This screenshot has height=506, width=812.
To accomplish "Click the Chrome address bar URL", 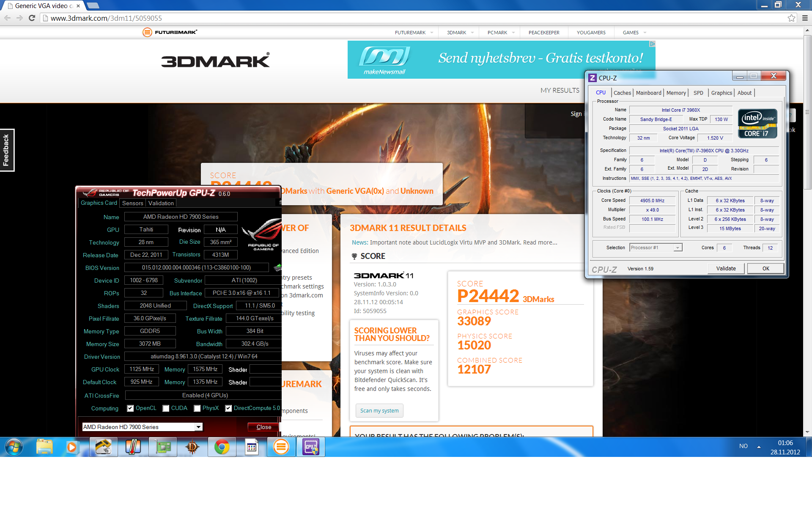I will click(106, 18).
